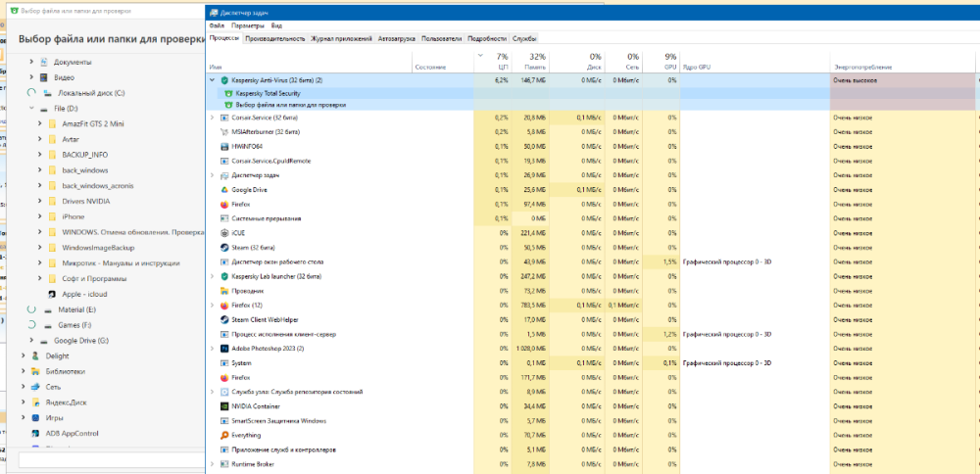Expand the Firefox (12) process group
The height and width of the screenshot is (474, 980).
(213, 306)
